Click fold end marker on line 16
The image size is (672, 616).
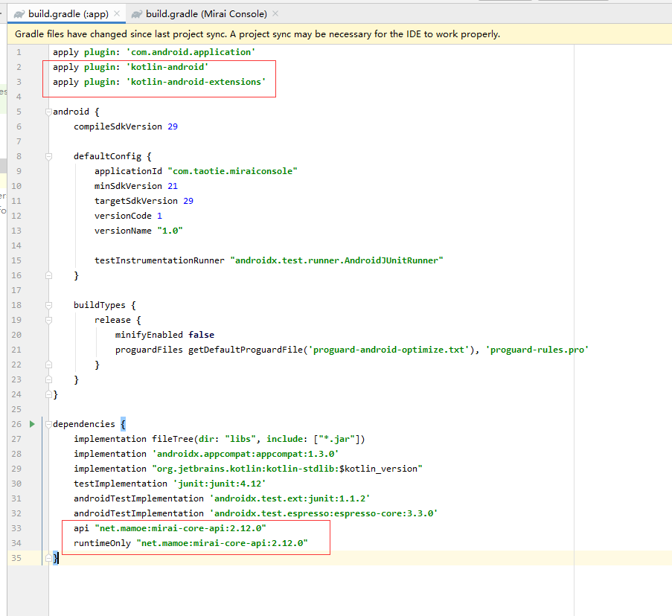[x=48, y=275]
